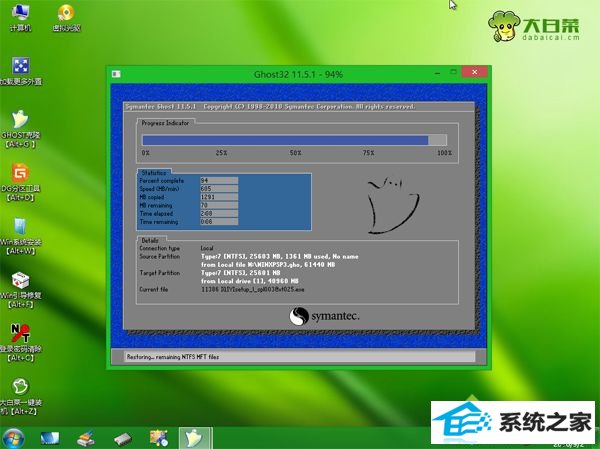Click the Time remaining value
600x449 pixels.
pyautogui.click(x=219, y=222)
